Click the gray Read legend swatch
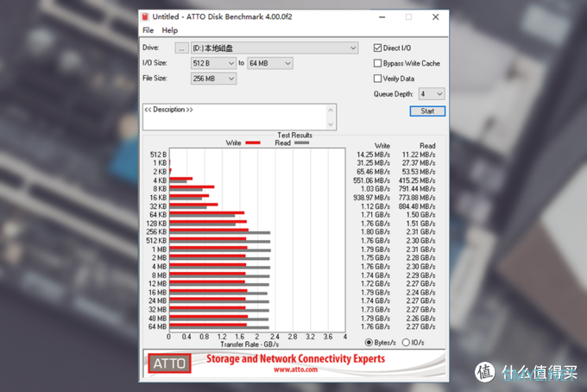Screen dimensions: 587x392 [302, 142]
